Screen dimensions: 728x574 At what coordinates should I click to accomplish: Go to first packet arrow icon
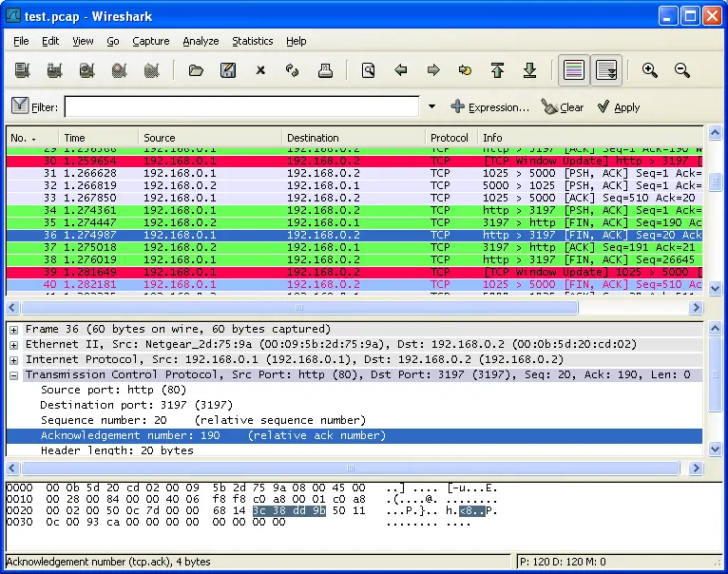497,70
